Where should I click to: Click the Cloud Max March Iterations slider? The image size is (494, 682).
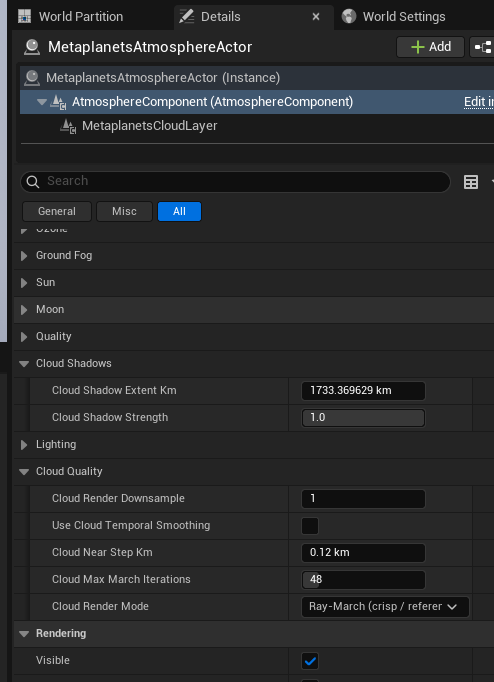click(x=363, y=579)
